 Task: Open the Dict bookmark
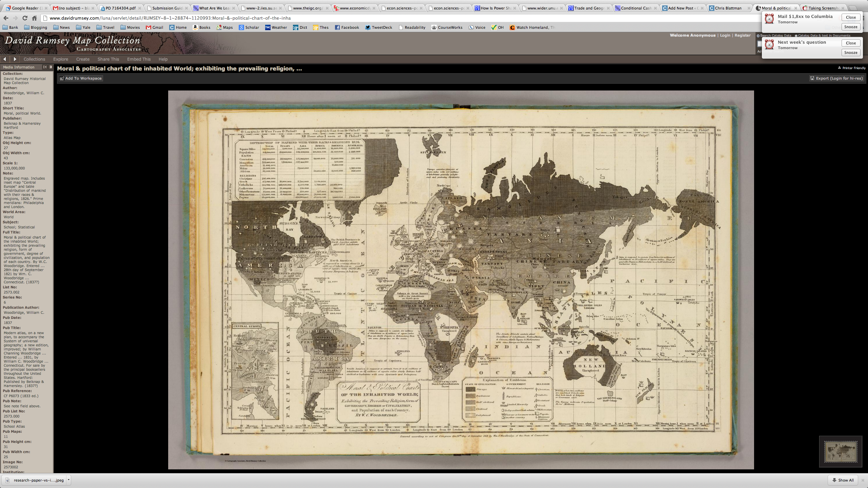(x=300, y=27)
